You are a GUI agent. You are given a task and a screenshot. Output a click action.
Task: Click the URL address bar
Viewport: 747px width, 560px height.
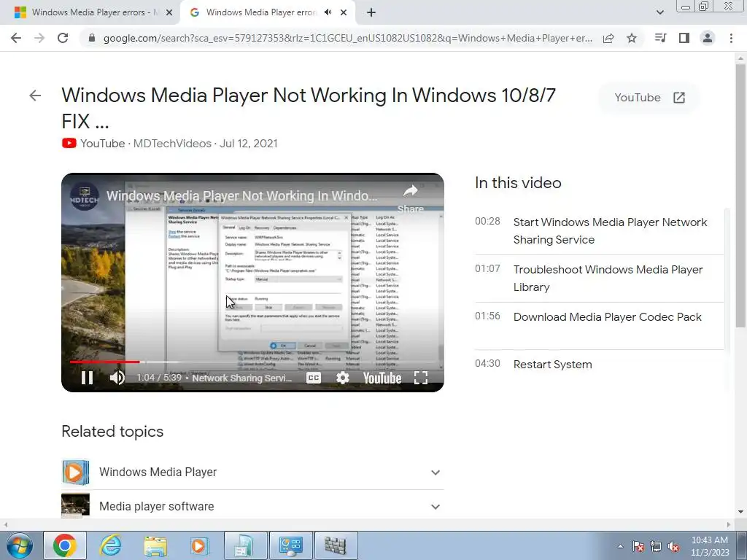point(348,38)
